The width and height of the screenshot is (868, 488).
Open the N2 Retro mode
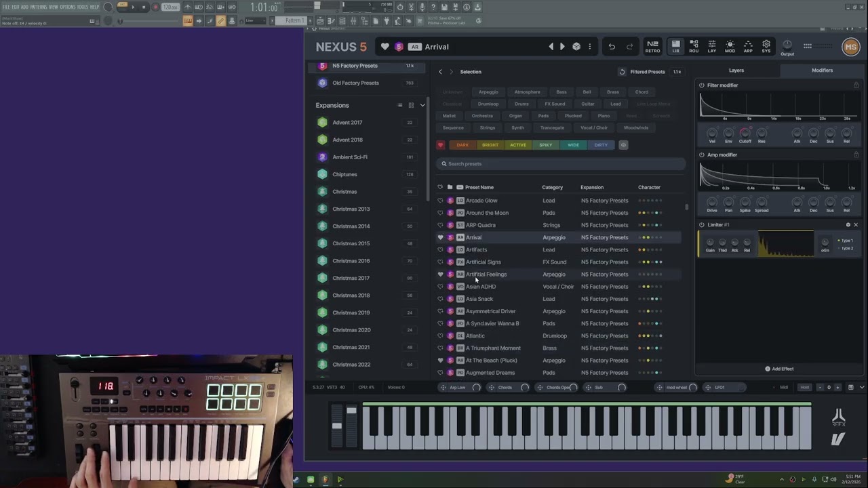point(652,46)
